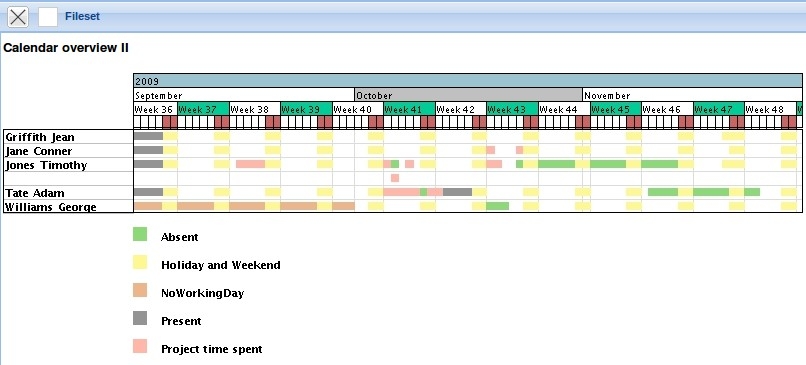This screenshot has width=806, height=365.
Task: Click the Week 41 header
Action: (x=410, y=109)
